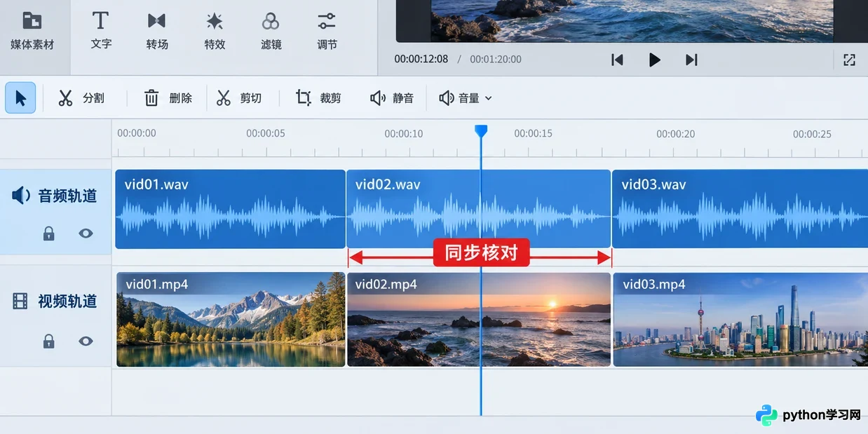
Task: Expand the 音量 volume dropdown
Action: point(466,97)
